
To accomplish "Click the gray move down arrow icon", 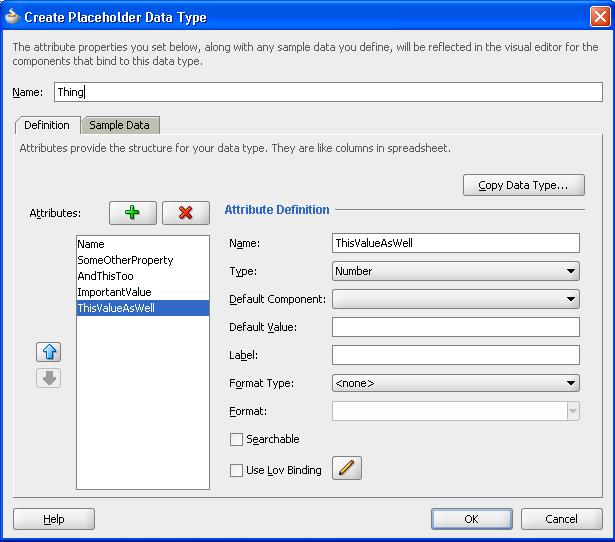I will point(49,378).
